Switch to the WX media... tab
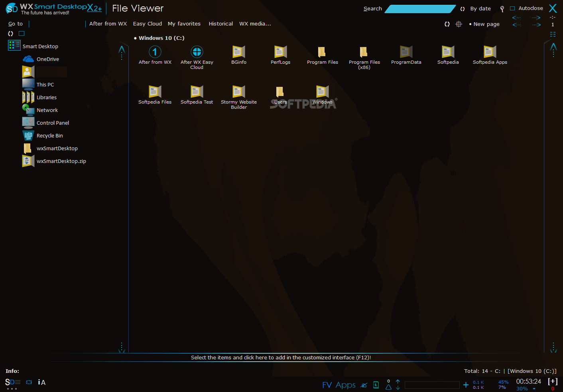The image size is (563, 392). pyautogui.click(x=255, y=24)
